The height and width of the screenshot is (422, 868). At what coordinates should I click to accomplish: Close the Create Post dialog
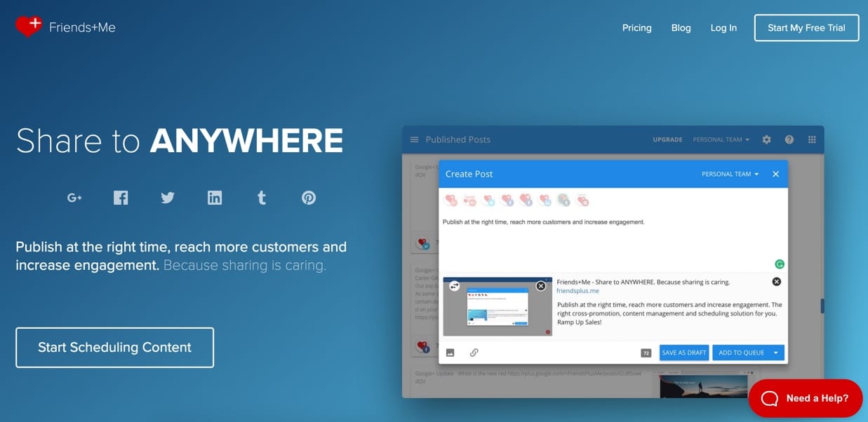click(775, 174)
